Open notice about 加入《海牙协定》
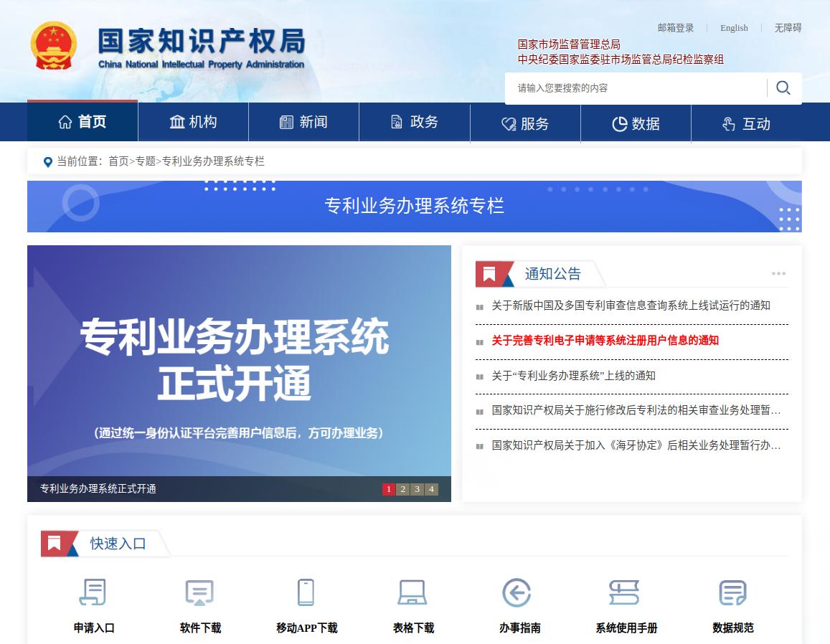The image size is (830, 644). pyautogui.click(x=636, y=445)
